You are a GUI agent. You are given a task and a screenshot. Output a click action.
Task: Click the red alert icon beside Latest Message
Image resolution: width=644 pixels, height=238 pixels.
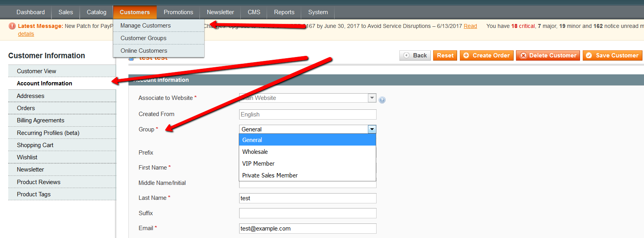tap(12, 26)
